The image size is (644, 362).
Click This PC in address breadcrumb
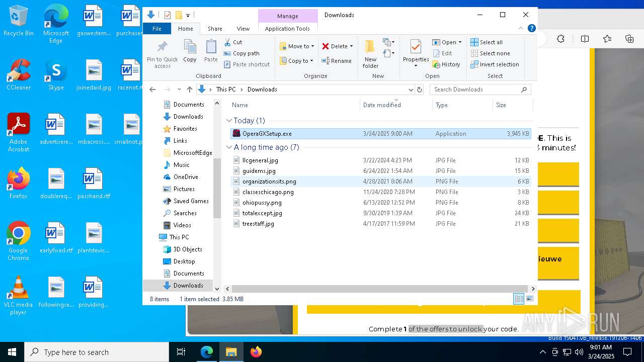[226, 89]
